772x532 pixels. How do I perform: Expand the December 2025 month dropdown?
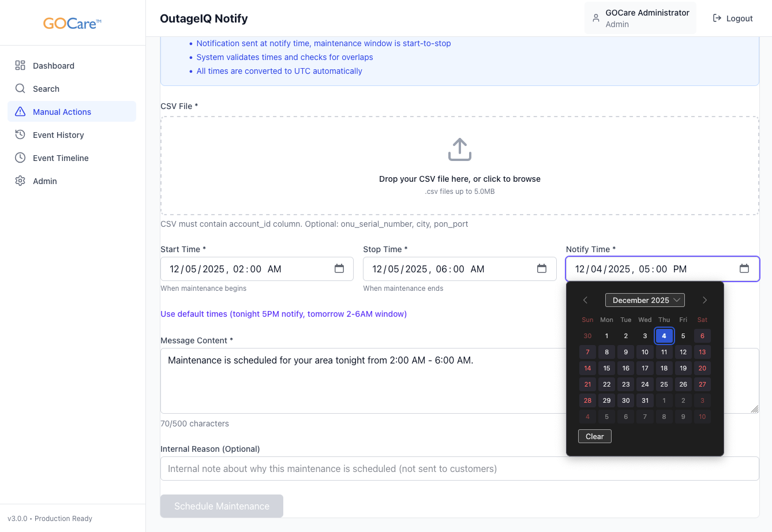(x=644, y=300)
